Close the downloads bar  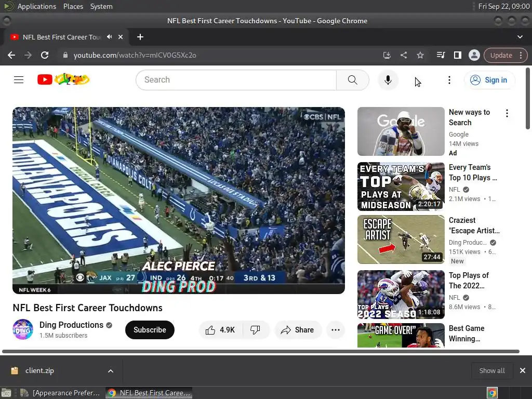pyautogui.click(x=523, y=370)
